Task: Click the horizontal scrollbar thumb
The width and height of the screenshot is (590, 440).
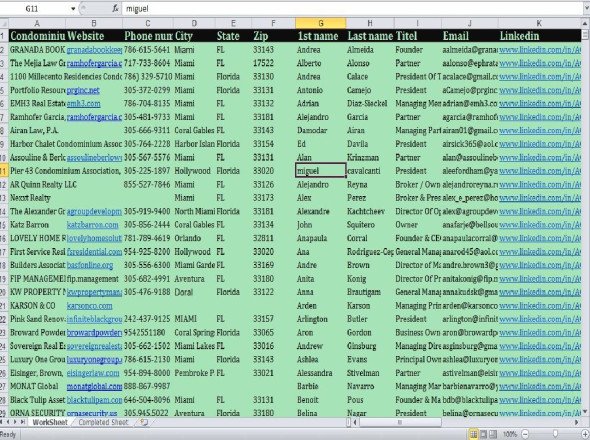Action: [400, 422]
